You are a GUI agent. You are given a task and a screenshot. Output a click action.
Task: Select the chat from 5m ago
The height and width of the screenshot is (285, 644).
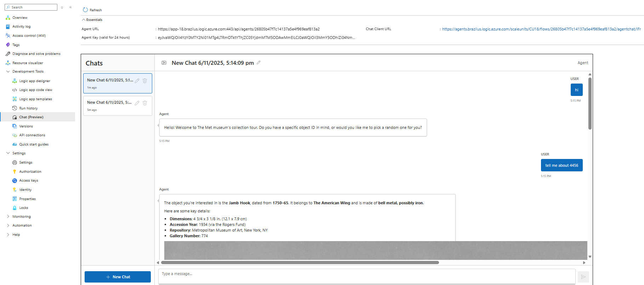[x=118, y=106]
